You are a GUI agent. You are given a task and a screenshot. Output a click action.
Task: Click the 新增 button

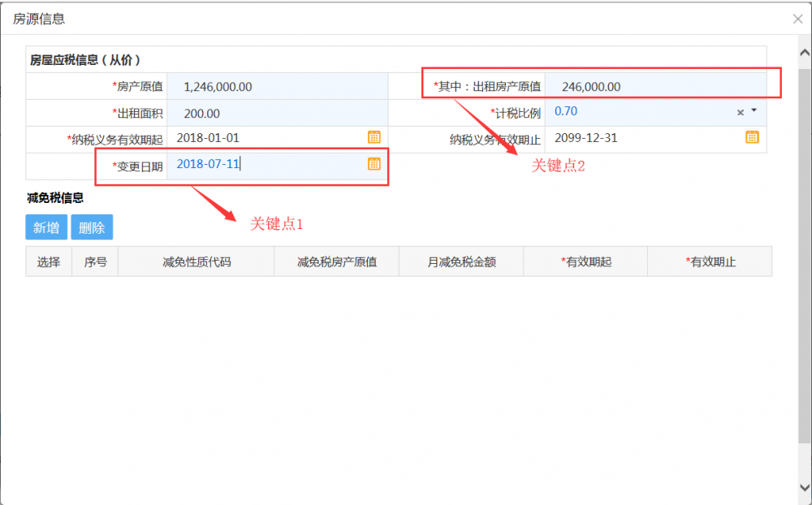[x=46, y=227]
